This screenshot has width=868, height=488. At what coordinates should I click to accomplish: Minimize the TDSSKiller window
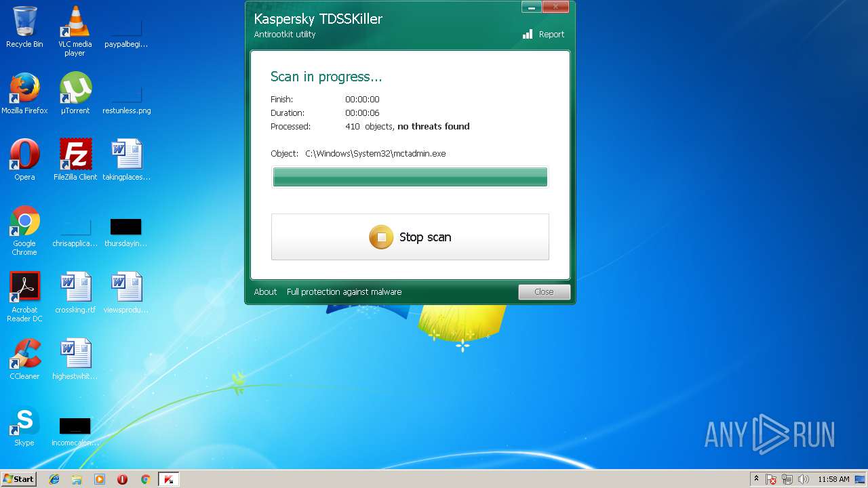coord(532,6)
